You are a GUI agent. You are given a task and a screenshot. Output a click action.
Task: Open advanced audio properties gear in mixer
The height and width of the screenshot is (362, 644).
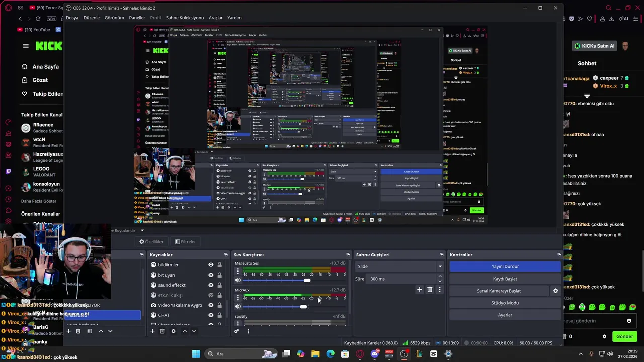click(x=237, y=331)
